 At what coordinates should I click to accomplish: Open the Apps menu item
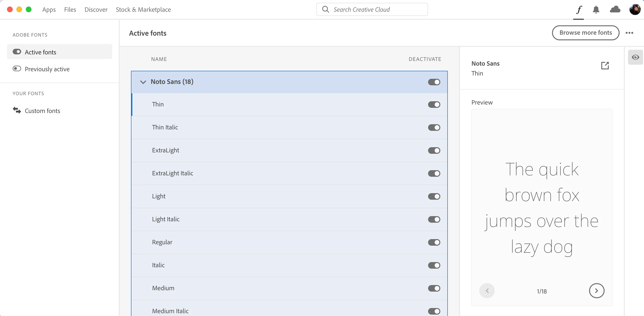pyautogui.click(x=49, y=10)
